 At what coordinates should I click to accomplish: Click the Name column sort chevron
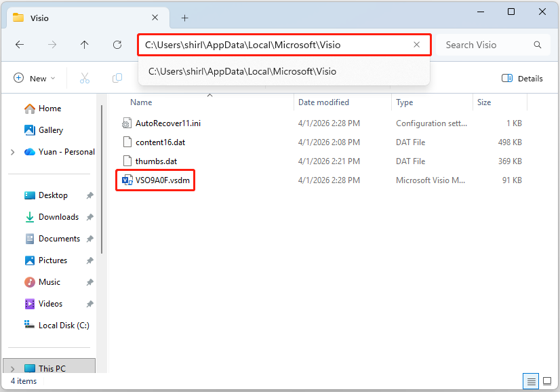[x=210, y=95]
